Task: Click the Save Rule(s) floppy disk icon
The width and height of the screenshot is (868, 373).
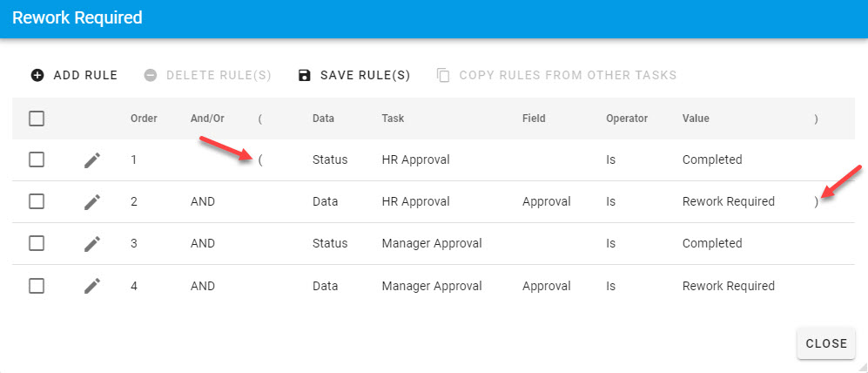Action: [304, 75]
